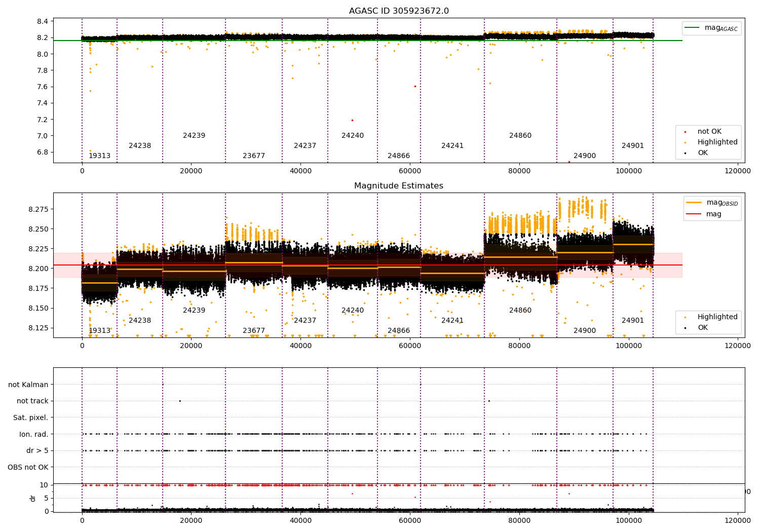Click the 60000 x-tick under top plot
This screenshot has height=532, width=760.
(x=410, y=171)
